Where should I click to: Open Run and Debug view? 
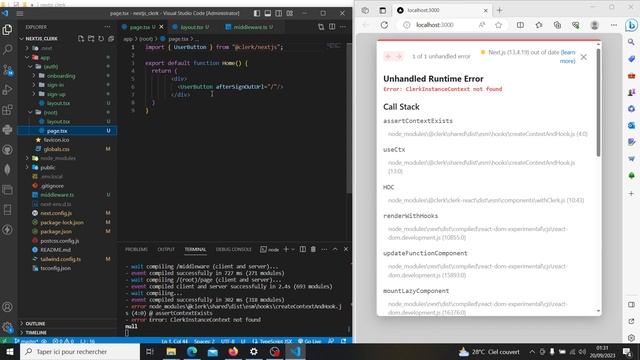7,90
